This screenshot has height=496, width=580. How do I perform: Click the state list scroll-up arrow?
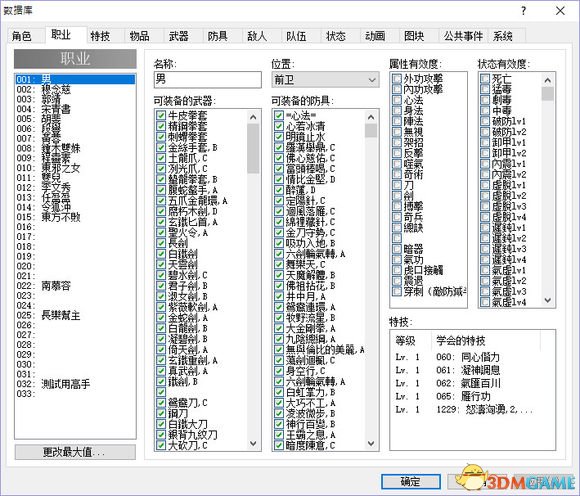coord(548,80)
